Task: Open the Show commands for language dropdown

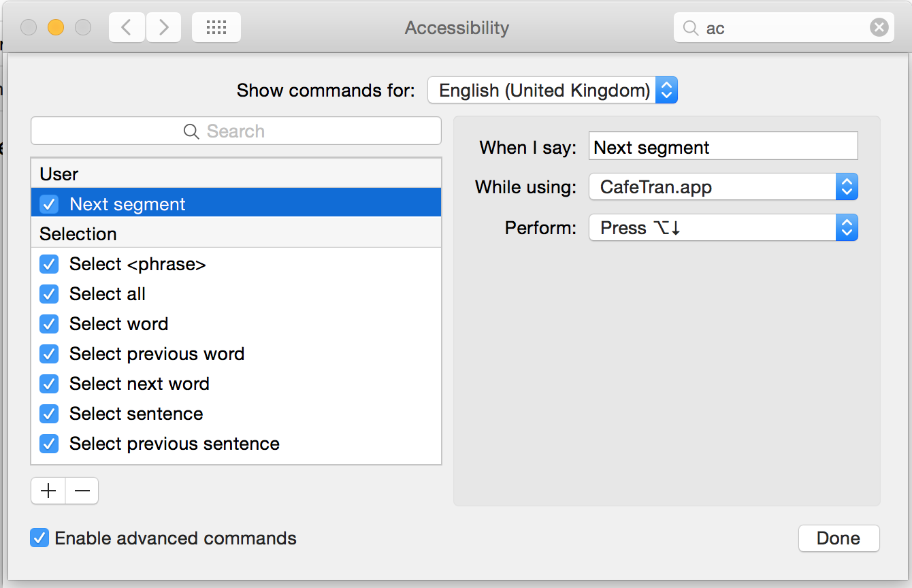Action: (x=552, y=91)
